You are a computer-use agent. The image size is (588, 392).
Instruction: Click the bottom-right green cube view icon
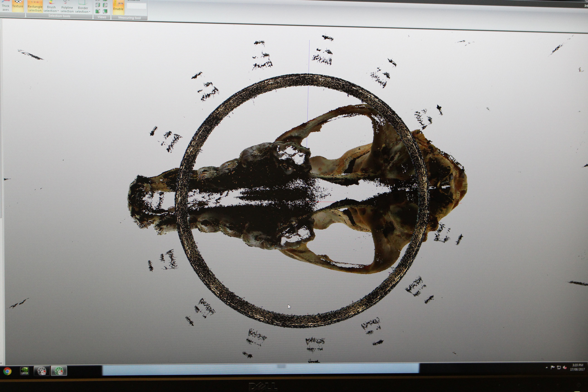(x=105, y=11)
